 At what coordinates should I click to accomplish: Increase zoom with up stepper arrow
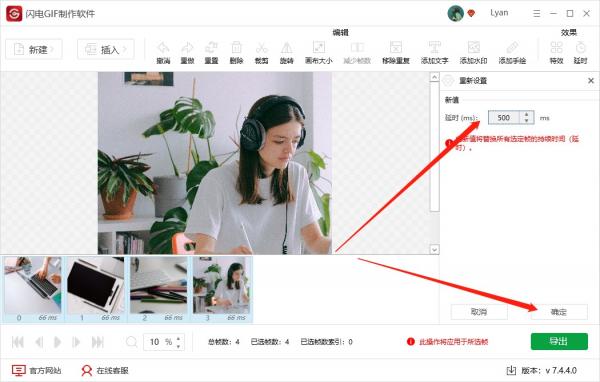click(x=178, y=338)
